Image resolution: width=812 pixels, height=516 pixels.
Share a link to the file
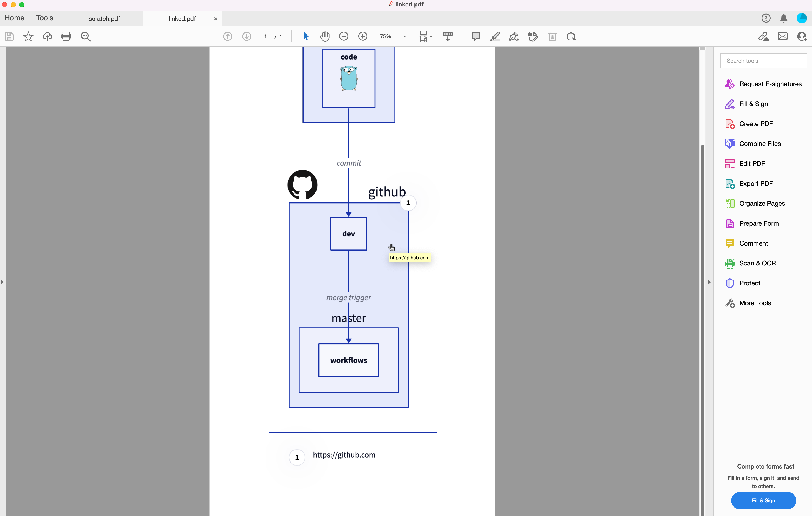tap(763, 36)
